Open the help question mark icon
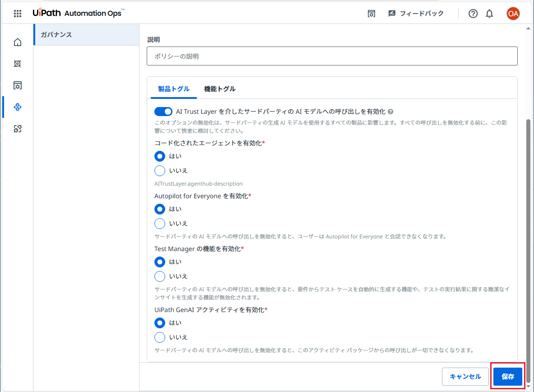The image size is (534, 392). click(473, 14)
